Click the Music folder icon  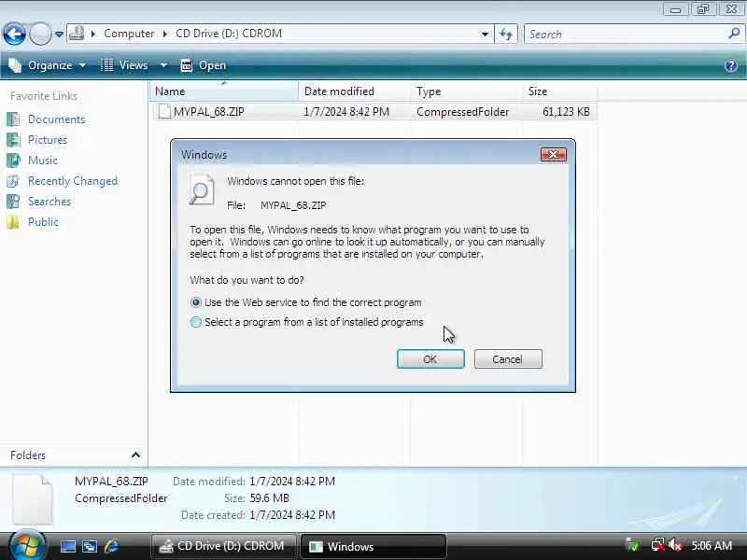pyautogui.click(x=13, y=161)
